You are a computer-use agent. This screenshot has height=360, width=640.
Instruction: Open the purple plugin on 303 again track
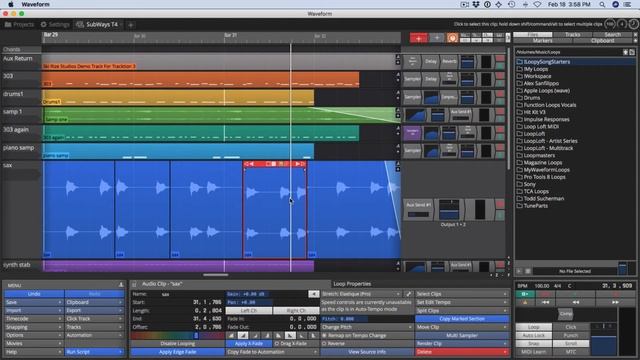pos(412,133)
